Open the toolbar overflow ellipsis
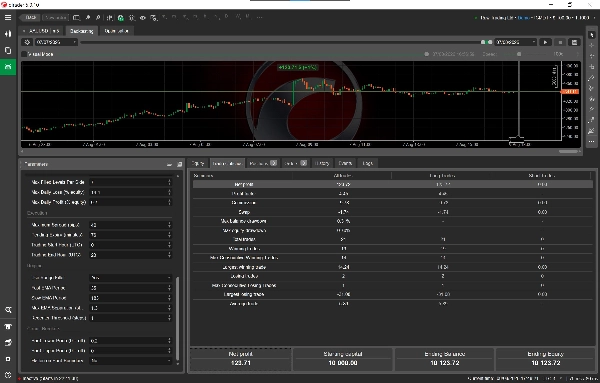 pyautogui.click(x=259, y=18)
